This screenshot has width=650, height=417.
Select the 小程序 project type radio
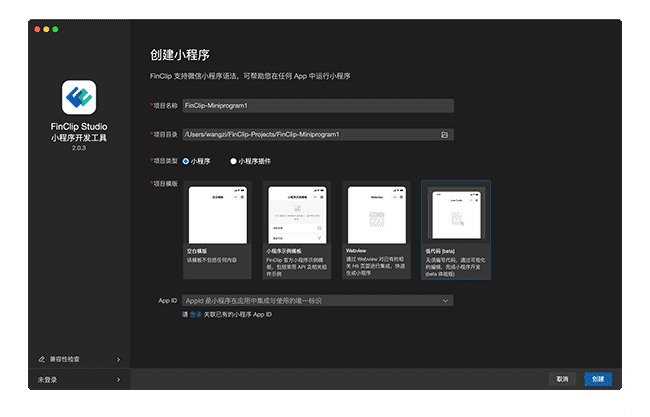(x=186, y=161)
